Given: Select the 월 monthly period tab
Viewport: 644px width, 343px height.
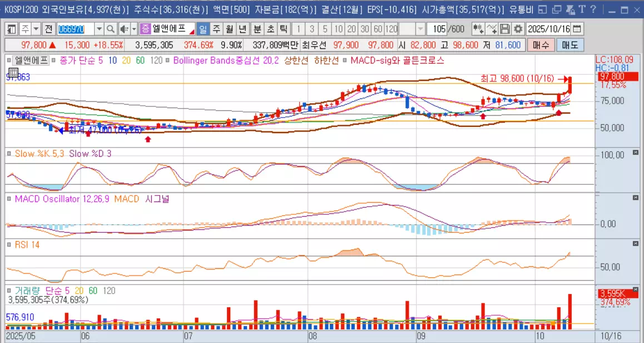Looking at the screenshot, I should pos(229,29).
